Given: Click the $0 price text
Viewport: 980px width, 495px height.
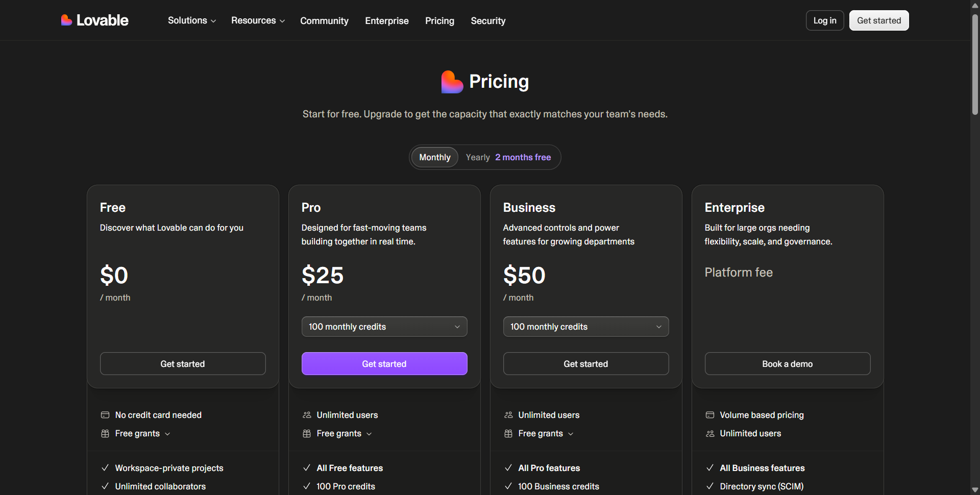Looking at the screenshot, I should pos(114,276).
